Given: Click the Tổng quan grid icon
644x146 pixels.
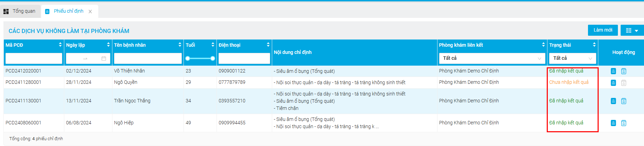Looking at the screenshot, I should (6, 11).
